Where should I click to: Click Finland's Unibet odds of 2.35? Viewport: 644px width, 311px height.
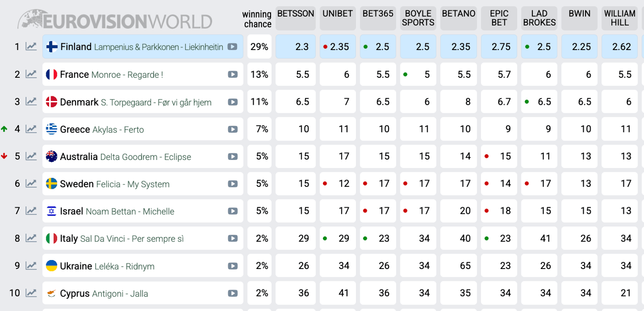click(338, 47)
